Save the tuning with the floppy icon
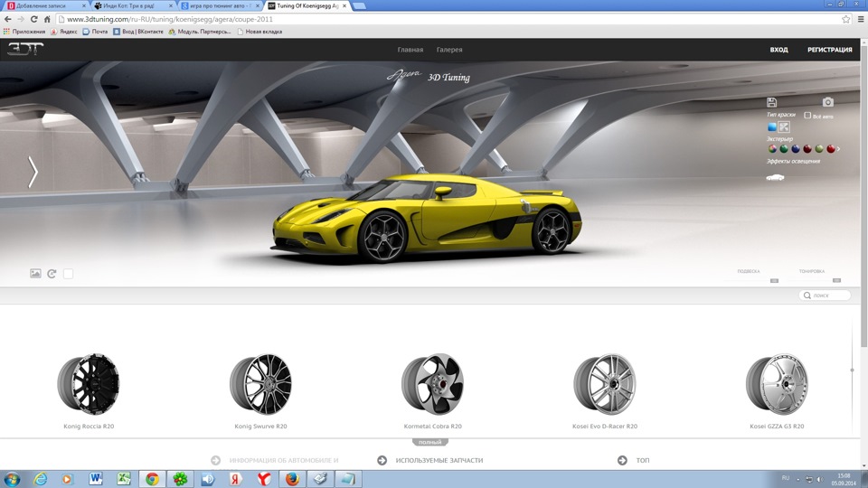The image size is (868, 488). [x=771, y=102]
